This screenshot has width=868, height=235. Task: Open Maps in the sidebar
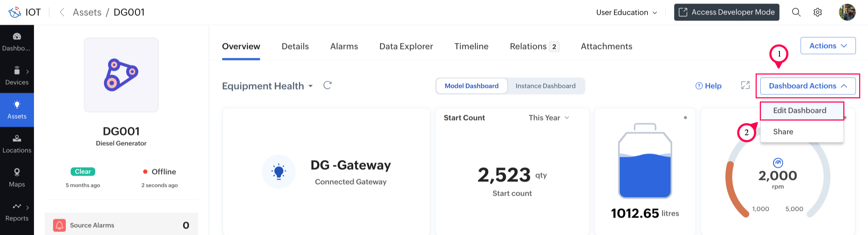(17, 178)
